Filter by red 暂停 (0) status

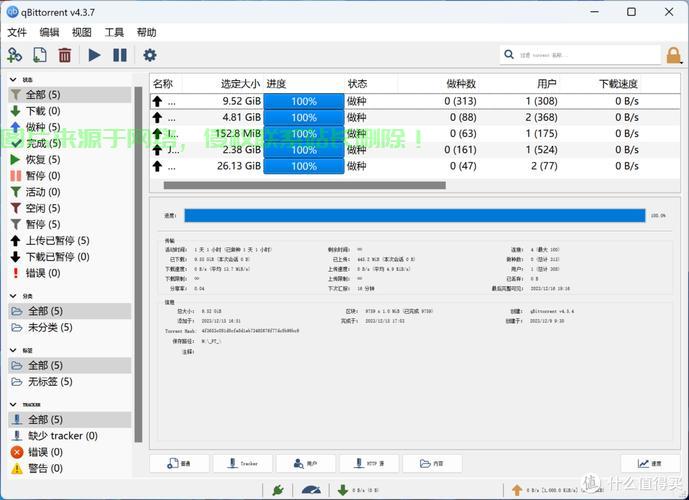(69, 176)
